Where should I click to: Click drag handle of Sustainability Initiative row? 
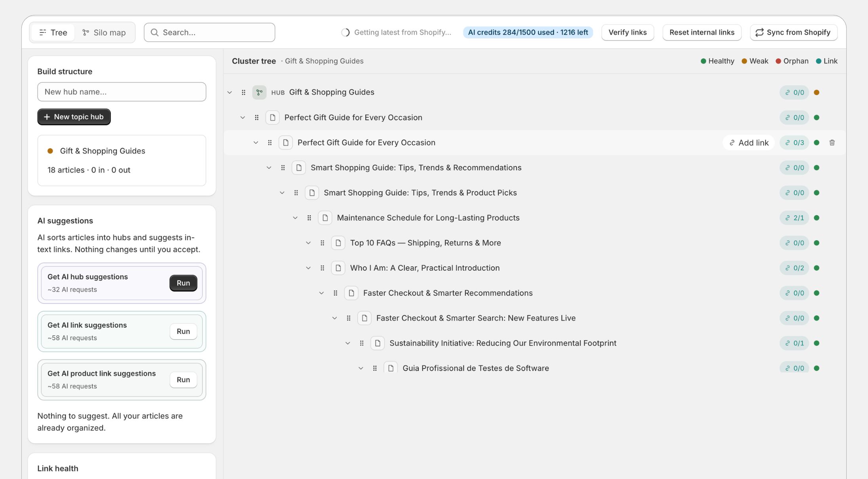point(361,343)
